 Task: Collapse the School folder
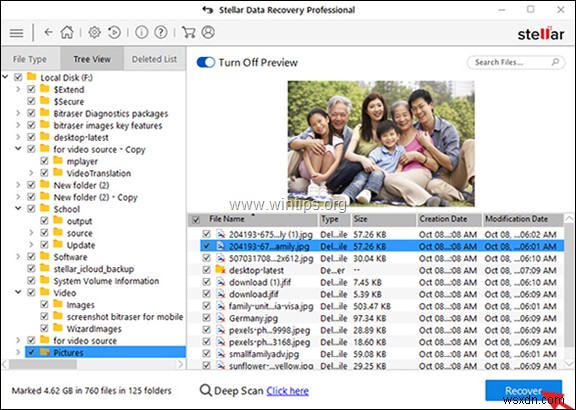18,209
